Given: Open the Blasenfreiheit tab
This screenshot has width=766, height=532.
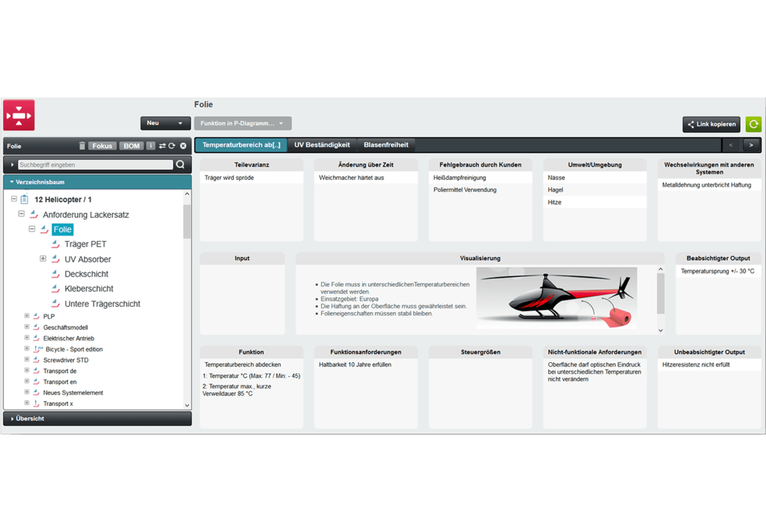Looking at the screenshot, I should tap(386, 145).
